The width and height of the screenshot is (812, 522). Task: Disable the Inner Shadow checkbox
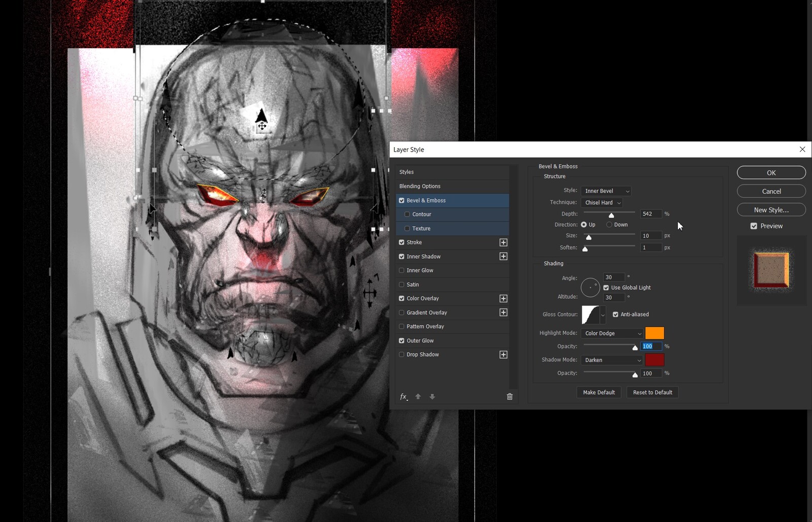401,257
